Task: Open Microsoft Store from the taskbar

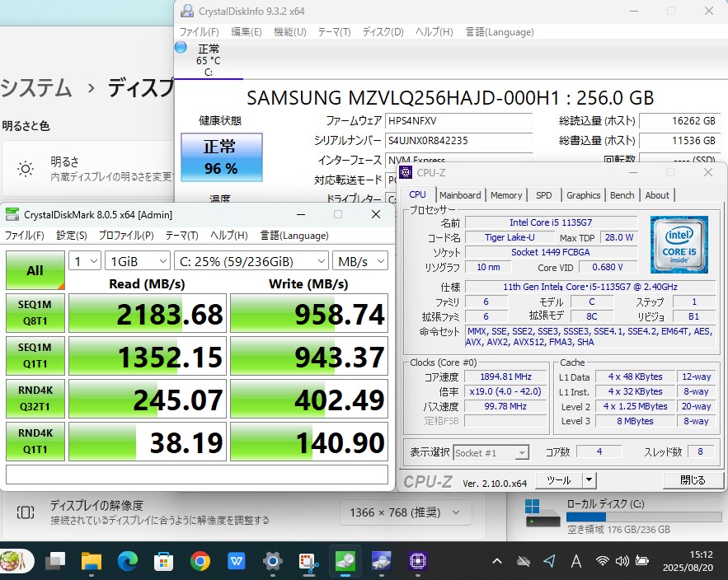Action: click(163, 561)
